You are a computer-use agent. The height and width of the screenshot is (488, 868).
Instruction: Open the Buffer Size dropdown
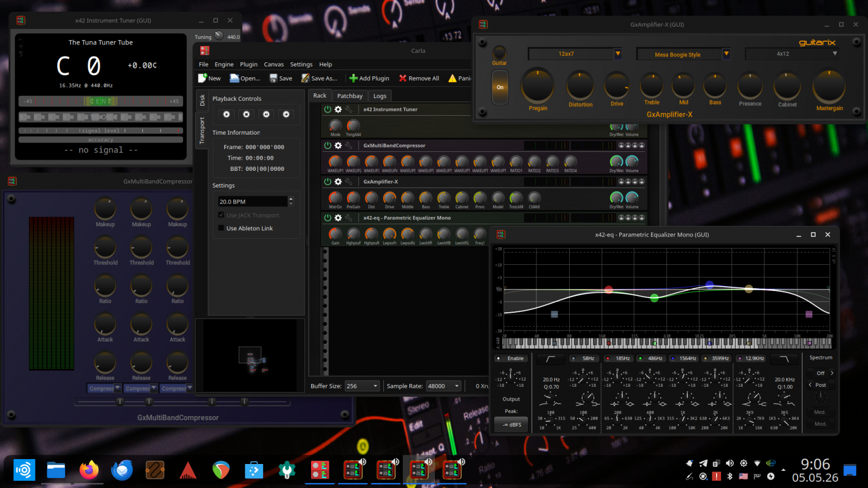(x=362, y=386)
